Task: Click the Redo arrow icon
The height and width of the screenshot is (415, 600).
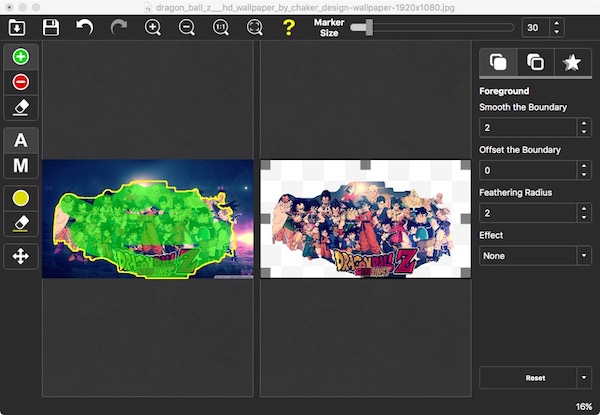Action: (119, 28)
